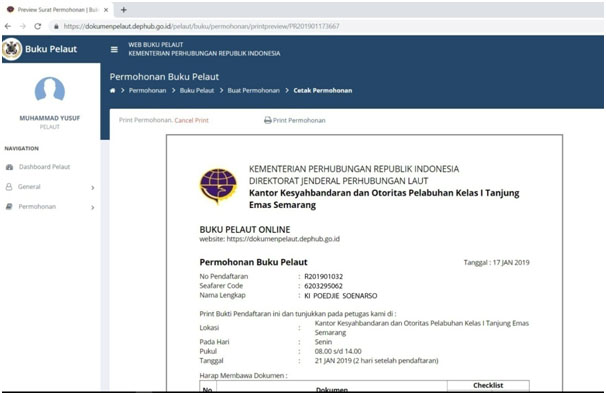The height and width of the screenshot is (395, 606).
Task: Click the user avatar picture
Action: click(50, 89)
